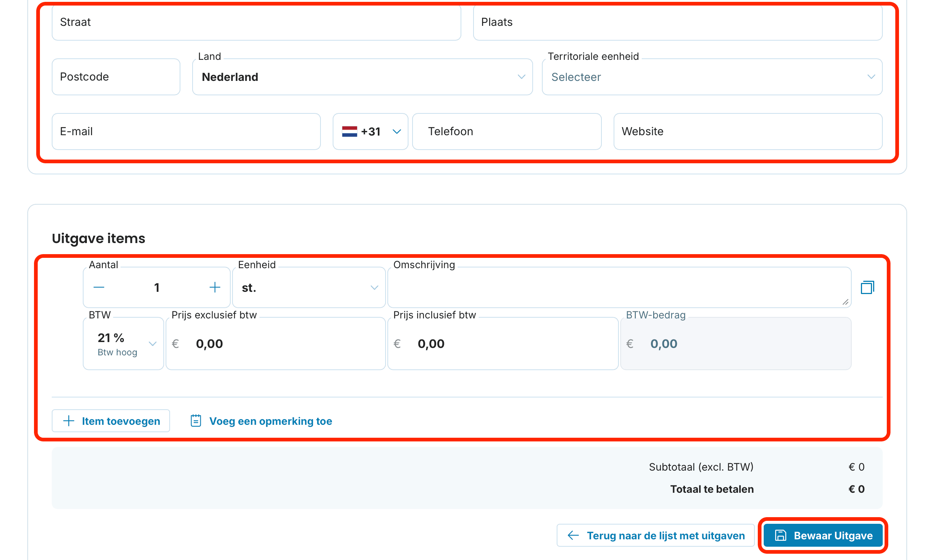Focus the Postcode input field
Image resolution: width=933 pixels, height=560 pixels.
116,77
